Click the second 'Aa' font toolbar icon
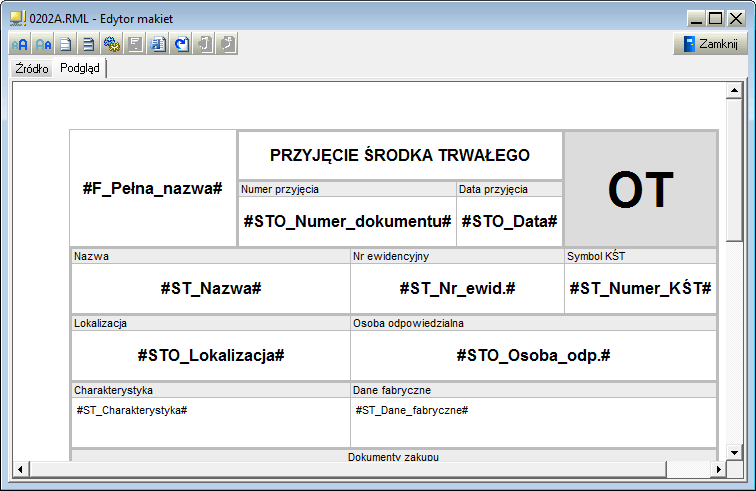Screen dimensions: 756x491 (x=42, y=45)
